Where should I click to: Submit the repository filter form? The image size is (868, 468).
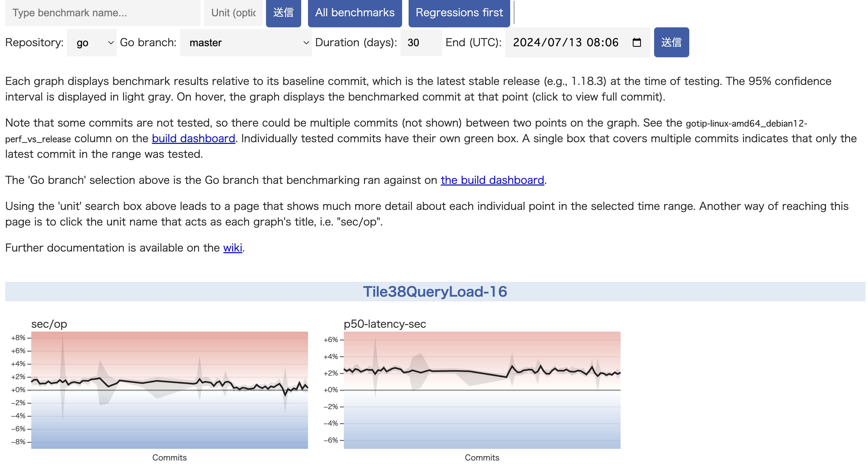point(671,42)
